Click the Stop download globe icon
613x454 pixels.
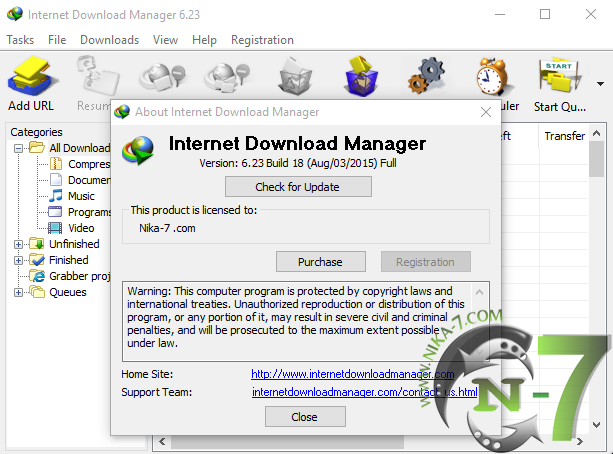[162, 77]
